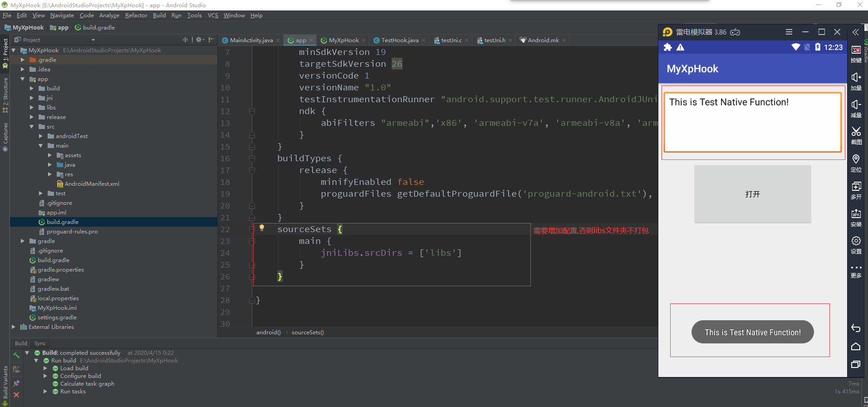Switch to testJni.c tab

pyautogui.click(x=451, y=40)
